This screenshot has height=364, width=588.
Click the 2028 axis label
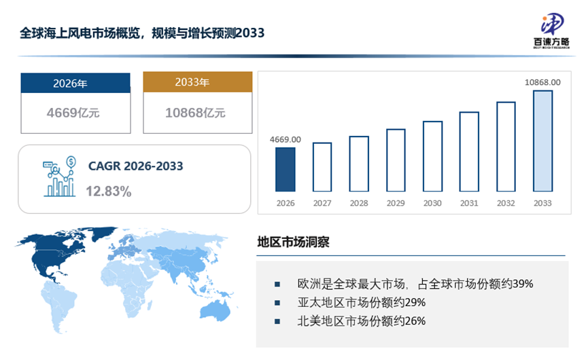[359, 203]
